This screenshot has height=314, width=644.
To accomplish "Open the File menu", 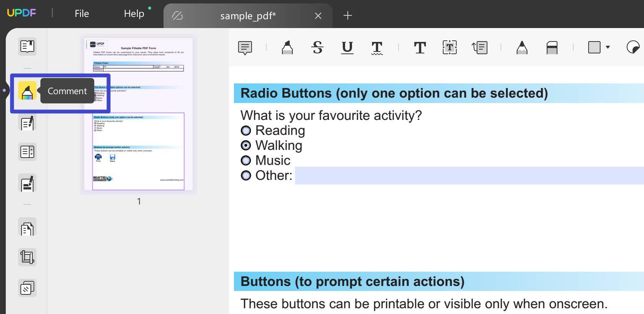I will [82, 14].
